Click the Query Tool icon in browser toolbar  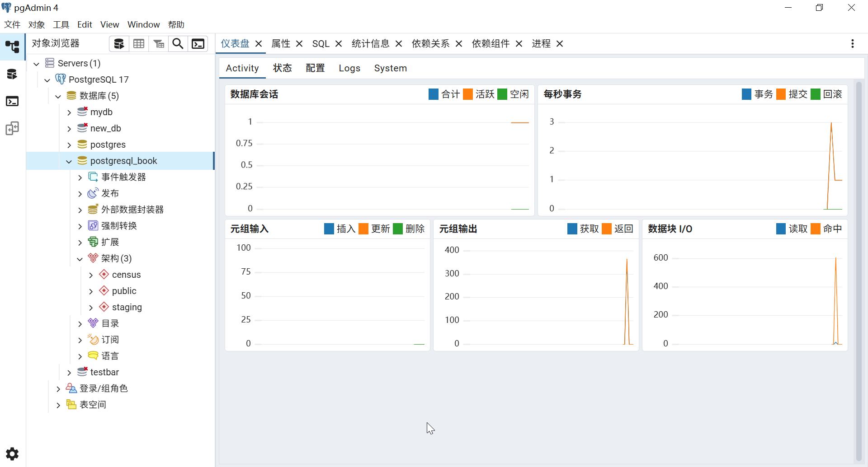click(119, 44)
